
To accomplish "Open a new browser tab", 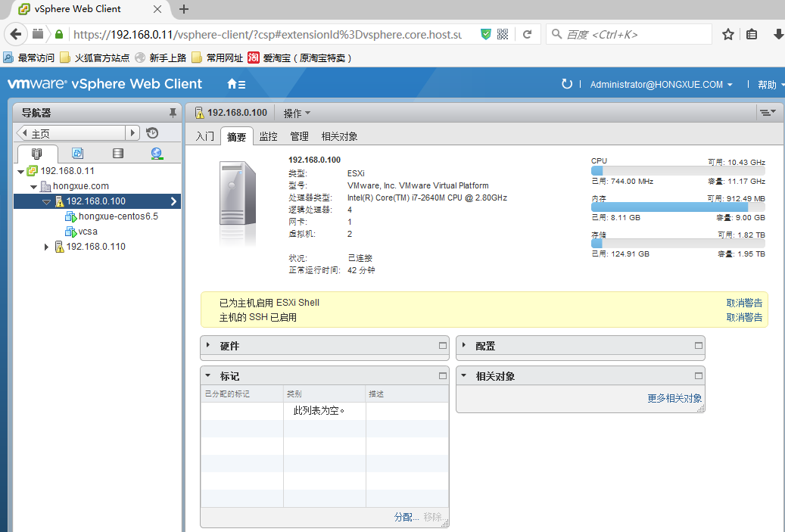I will click(184, 9).
